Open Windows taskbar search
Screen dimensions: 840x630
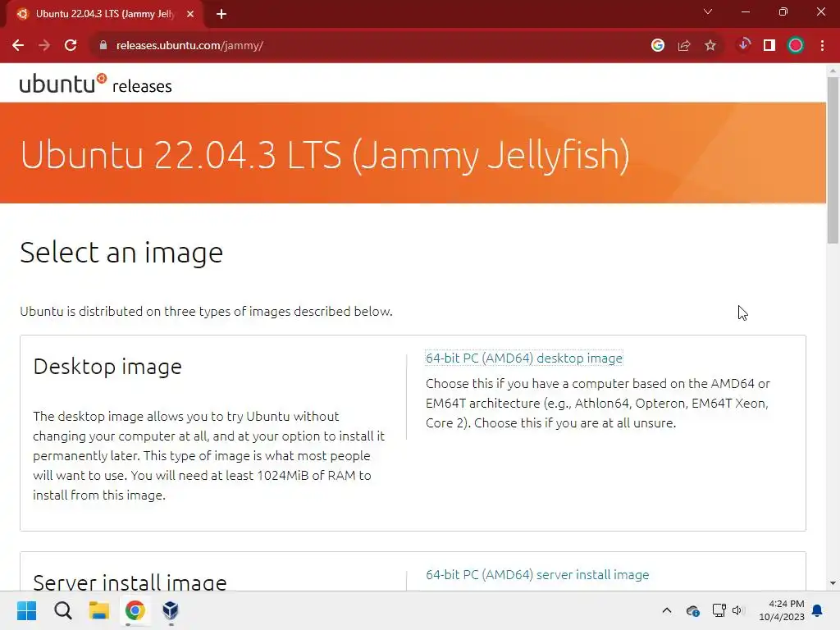click(x=62, y=610)
